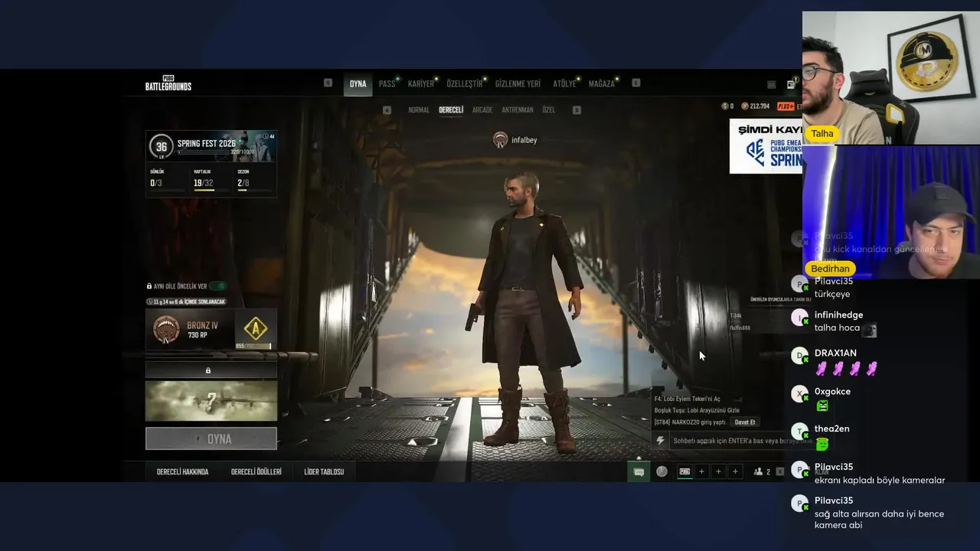The height and width of the screenshot is (551, 980).
Task: Click the OYNA start button
Action: coord(211,439)
